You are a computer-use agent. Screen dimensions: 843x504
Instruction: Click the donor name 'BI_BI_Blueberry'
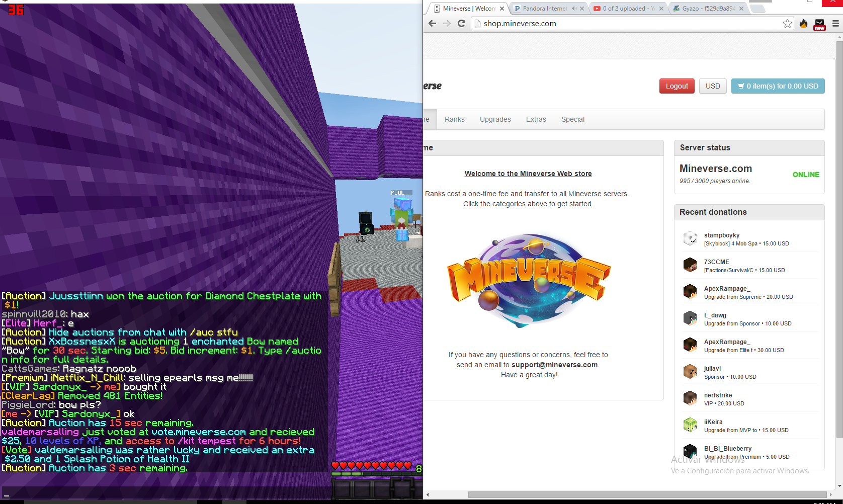click(728, 449)
